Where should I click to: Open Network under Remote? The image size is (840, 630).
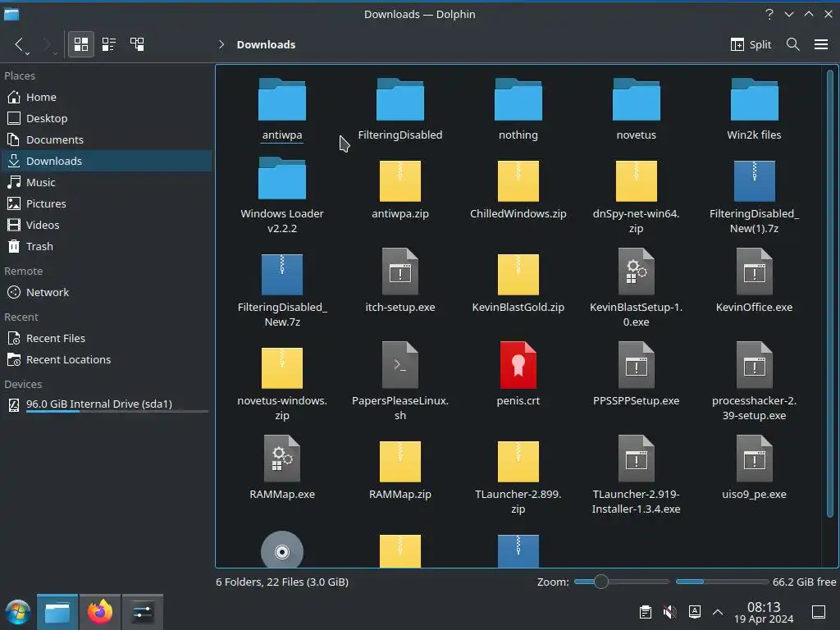point(106,293)
